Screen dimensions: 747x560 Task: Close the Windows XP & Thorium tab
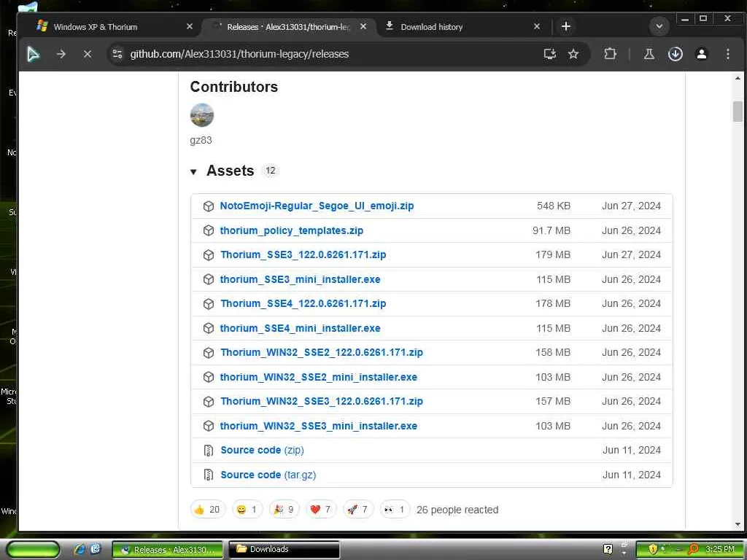[189, 27]
